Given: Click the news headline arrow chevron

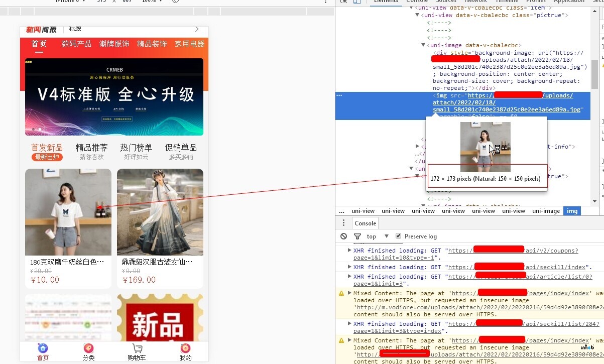Looking at the screenshot, I should [x=197, y=29].
